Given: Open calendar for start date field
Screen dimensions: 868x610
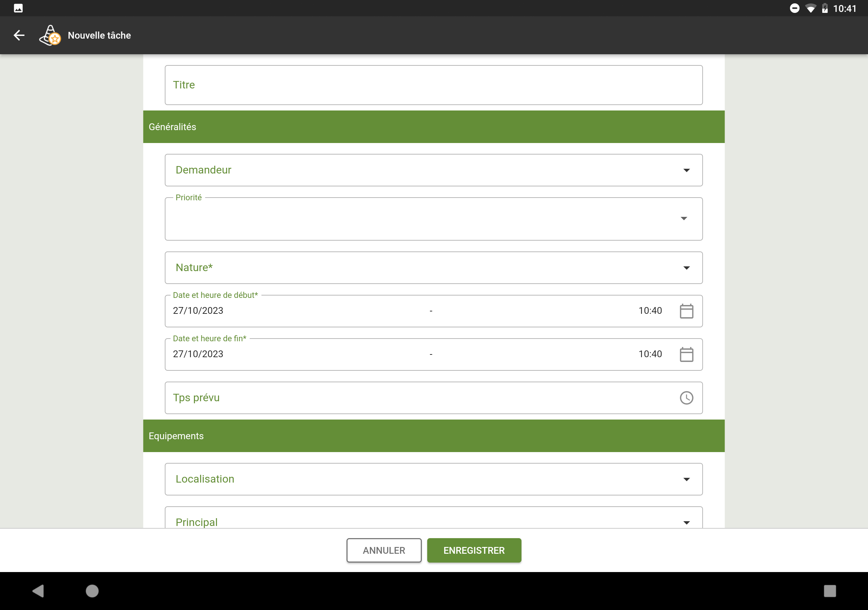Looking at the screenshot, I should [x=686, y=311].
